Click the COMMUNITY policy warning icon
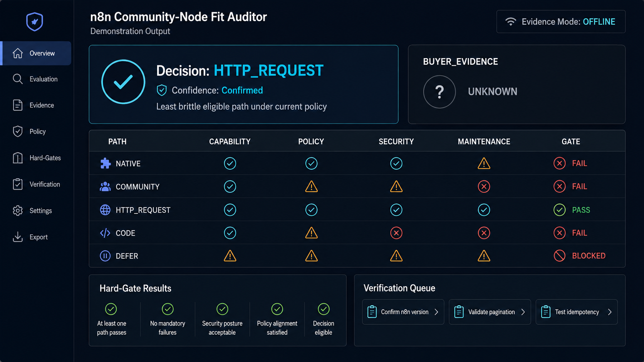The height and width of the screenshot is (362, 644). pos(311,187)
